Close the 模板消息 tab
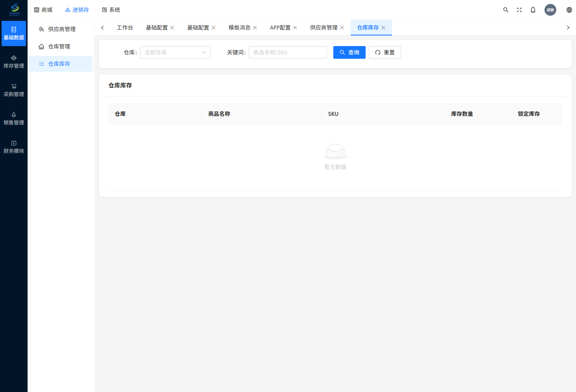The image size is (576, 392). (255, 28)
